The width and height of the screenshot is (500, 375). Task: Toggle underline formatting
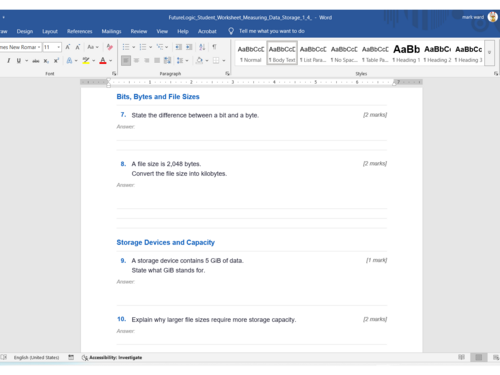19,60
